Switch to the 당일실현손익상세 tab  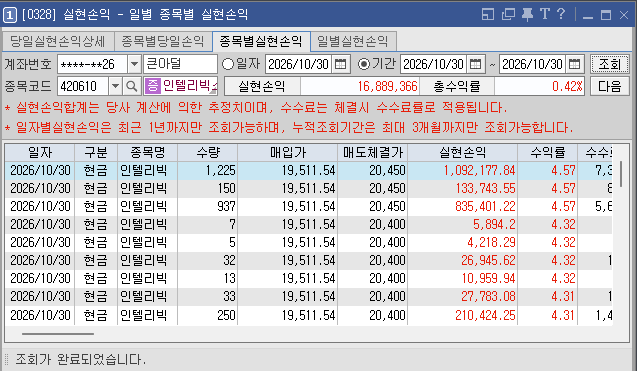(58, 41)
